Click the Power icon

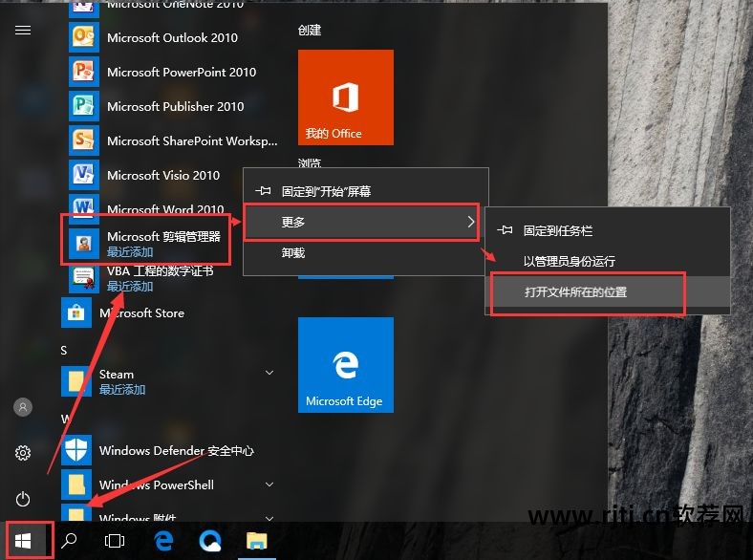23,499
